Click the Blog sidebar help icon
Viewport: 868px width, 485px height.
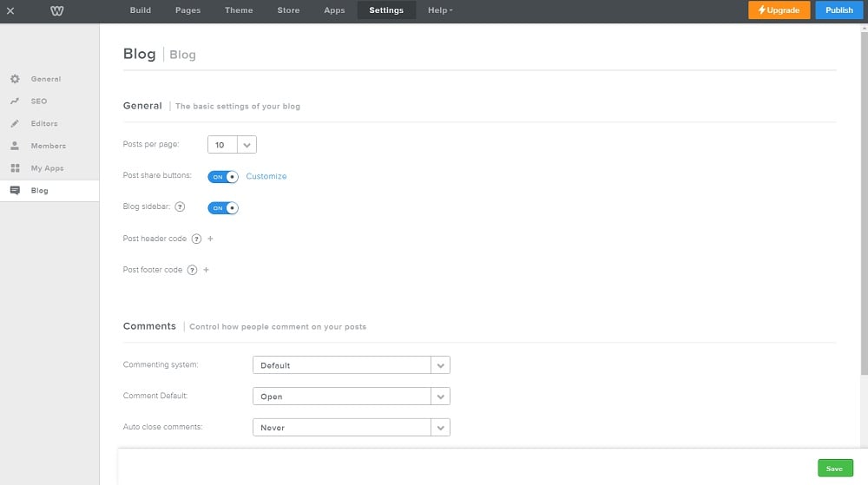click(x=180, y=207)
